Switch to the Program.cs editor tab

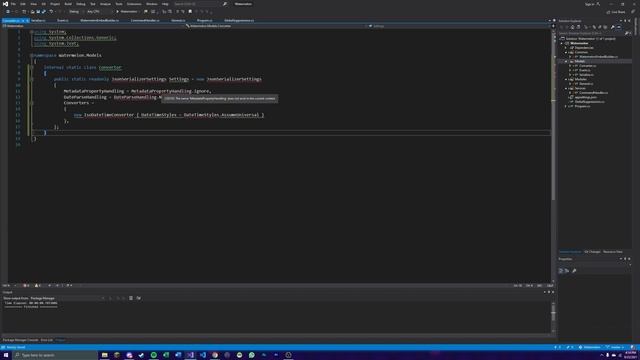coord(204,20)
